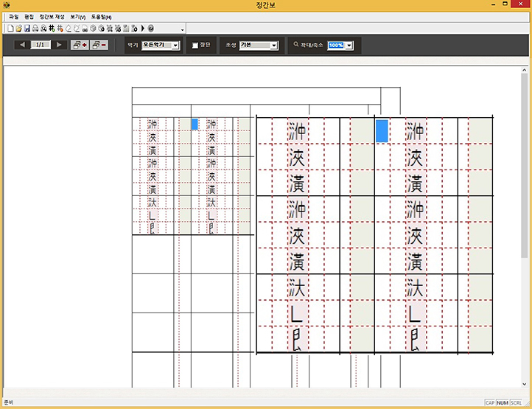The image size is (532, 409).
Task: Click the 준비 status bar text
Action: [9, 402]
